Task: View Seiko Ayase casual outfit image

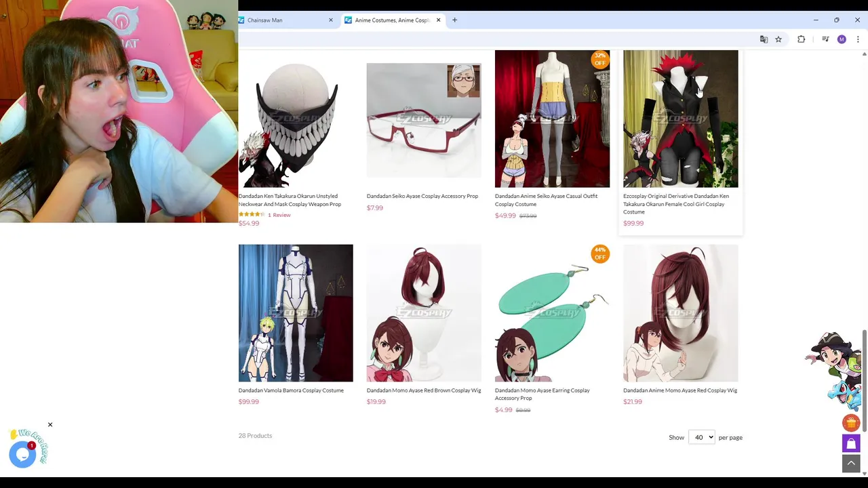Action: tap(552, 119)
